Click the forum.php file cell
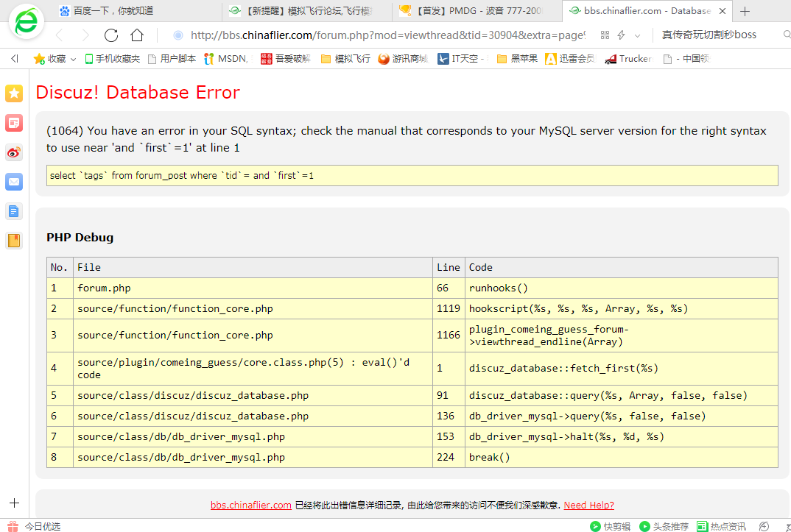Viewport: 791px width, 532px height. pyautogui.click(x=253, y=288)
